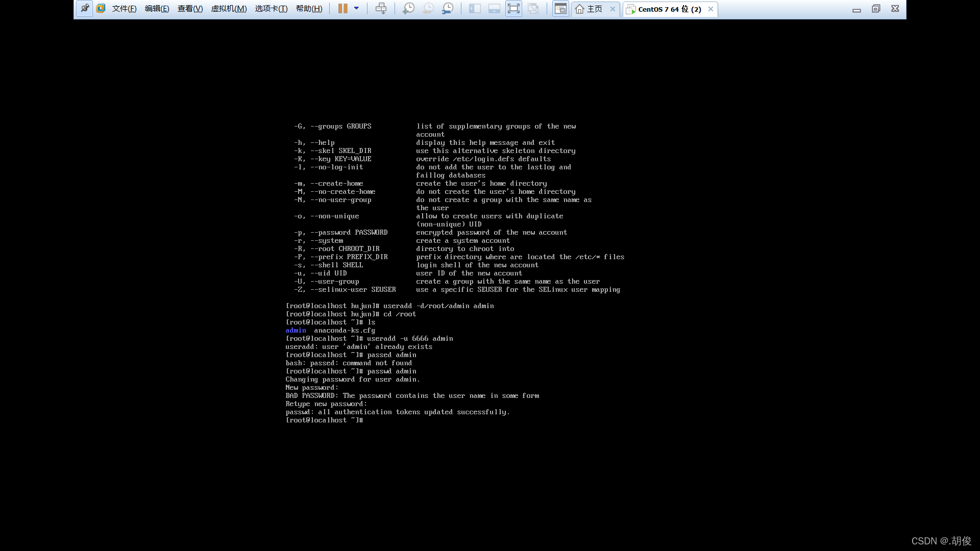Click the last empty root@localhost prompt
980x551 pixels.
(x=324, y=420)
